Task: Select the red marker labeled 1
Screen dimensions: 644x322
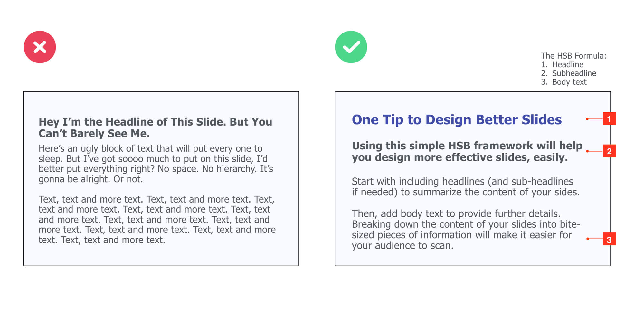Action: (x=609, y=119)
